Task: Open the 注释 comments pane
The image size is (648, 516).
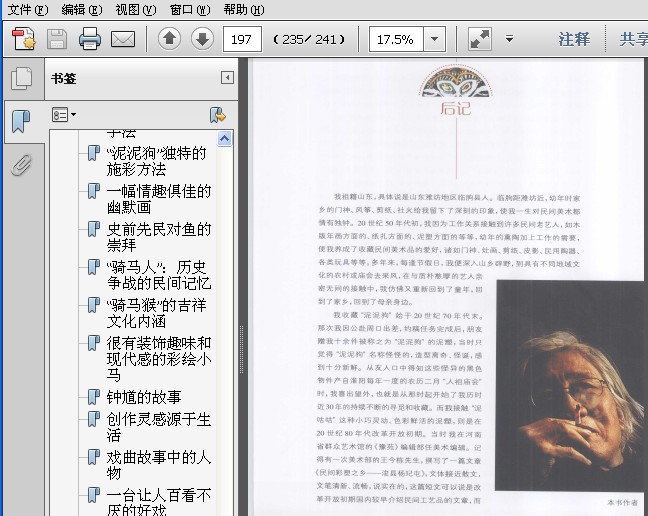Action: 574,39
